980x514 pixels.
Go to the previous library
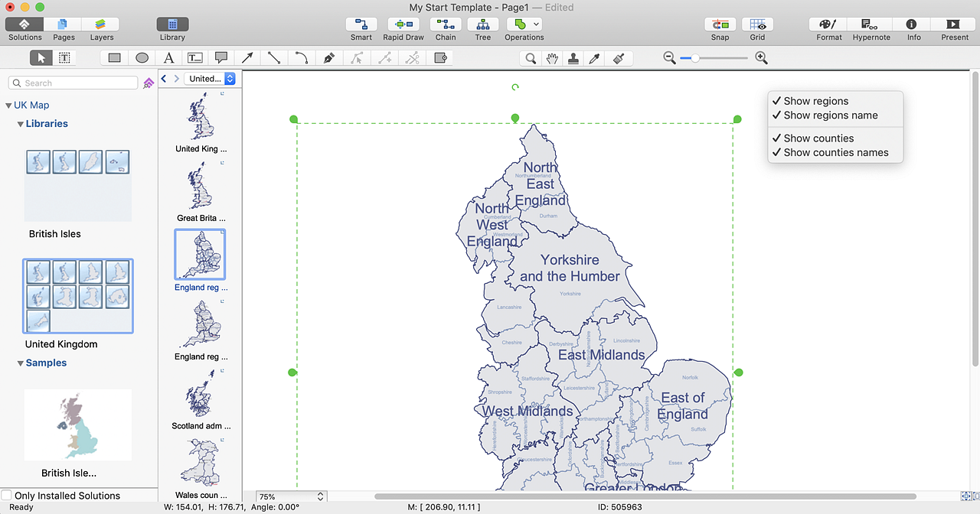pos(164,78)
